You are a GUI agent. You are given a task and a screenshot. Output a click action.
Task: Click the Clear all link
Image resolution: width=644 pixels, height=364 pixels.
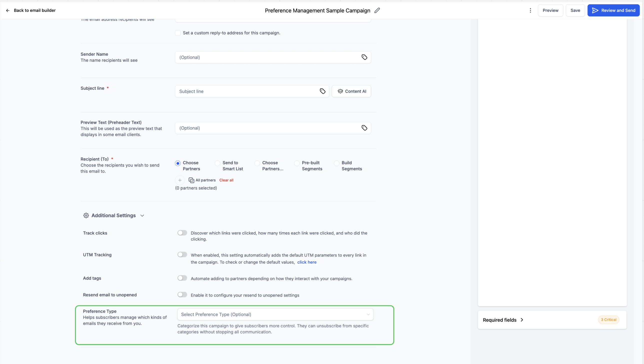pyautogui.click(x=226, y=180)
